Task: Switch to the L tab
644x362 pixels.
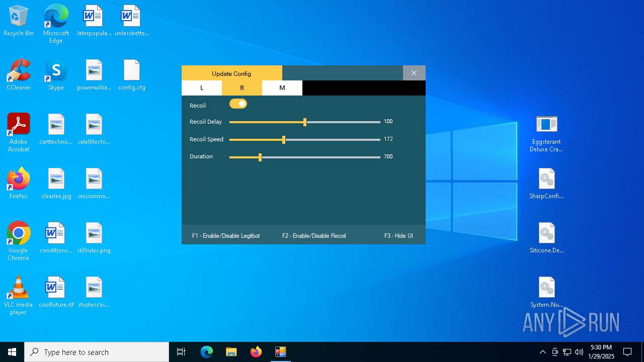Action: pos(202,88)
